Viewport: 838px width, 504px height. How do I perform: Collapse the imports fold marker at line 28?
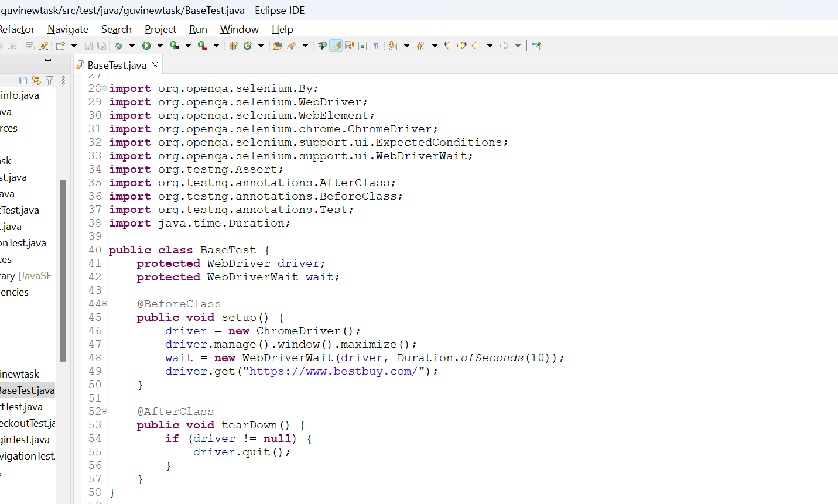click(105, 88)
